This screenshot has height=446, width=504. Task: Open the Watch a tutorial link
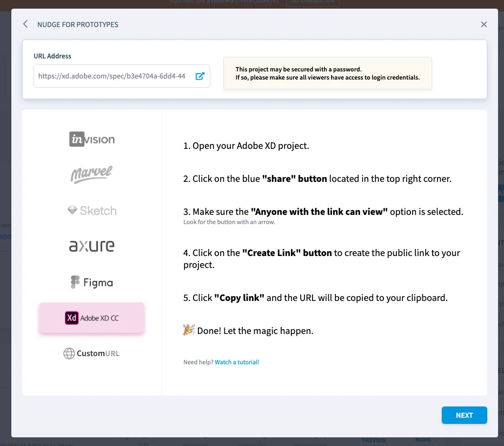coord(237,362)
